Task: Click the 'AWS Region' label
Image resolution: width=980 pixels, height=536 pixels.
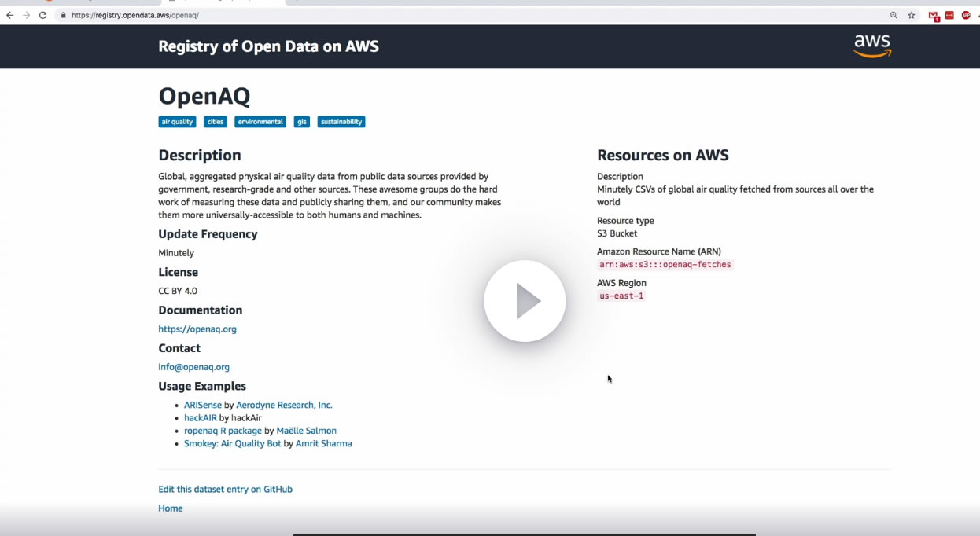Action: pyautogui.click(x=621, y=283)
